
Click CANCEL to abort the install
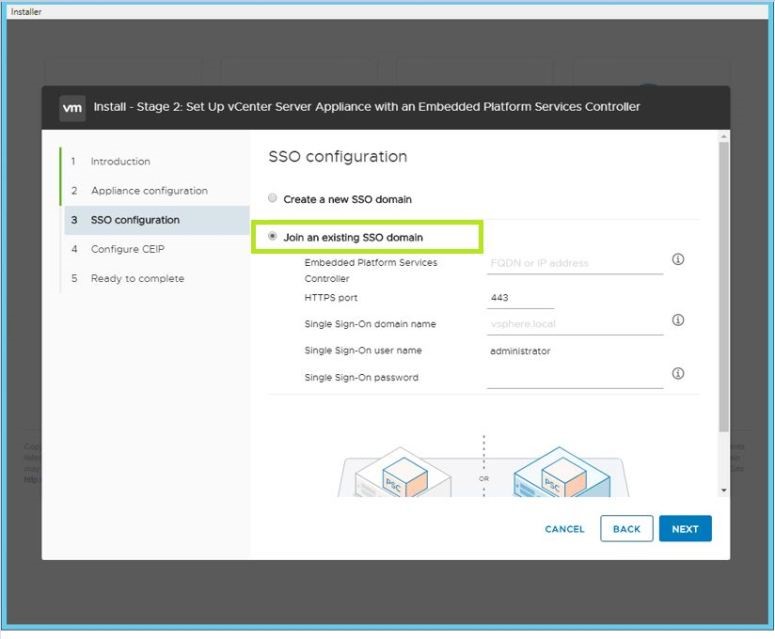(564, 529)
